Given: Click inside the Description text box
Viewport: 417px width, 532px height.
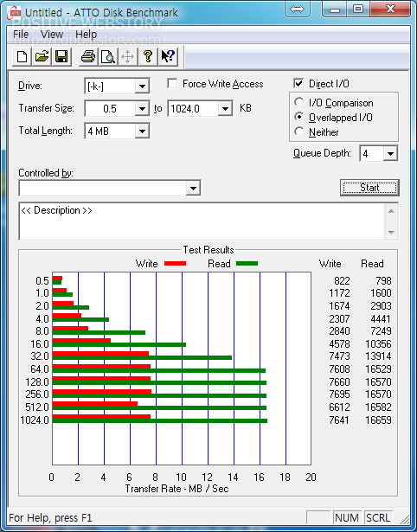Looking at the screenshot, I should pyautogui.click(x=202, y=221).
